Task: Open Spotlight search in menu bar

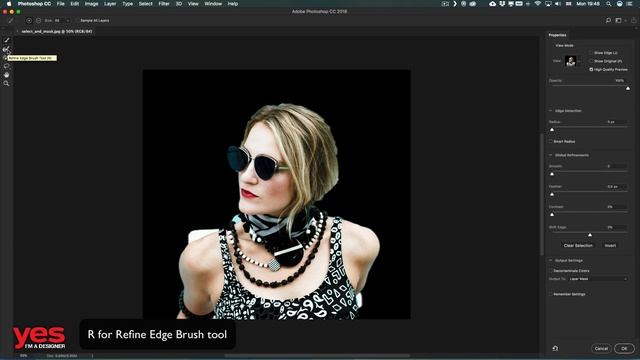Action: pos(609,4)
